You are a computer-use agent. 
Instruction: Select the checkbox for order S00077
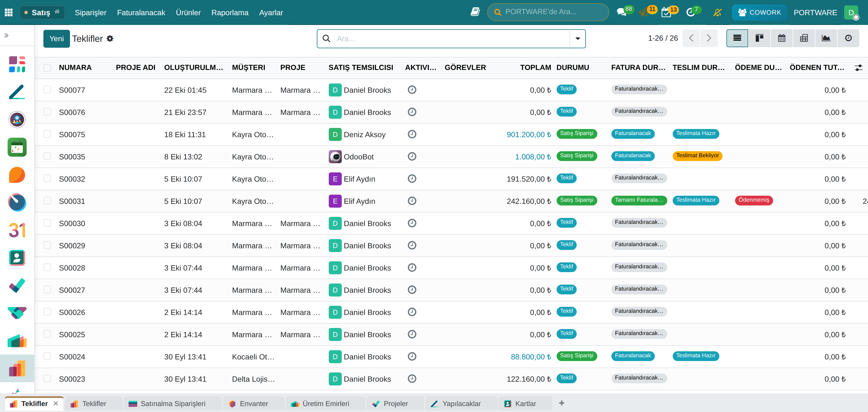pos(47,89)
